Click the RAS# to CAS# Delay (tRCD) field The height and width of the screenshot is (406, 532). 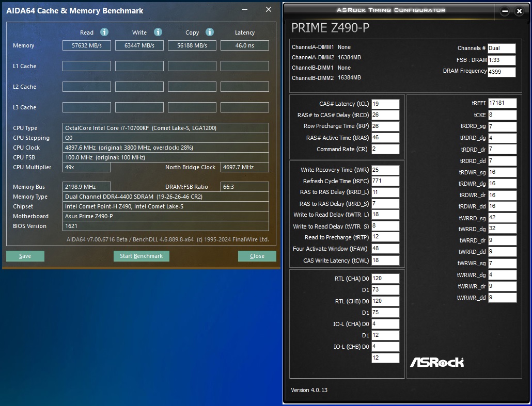click(385, 115)
